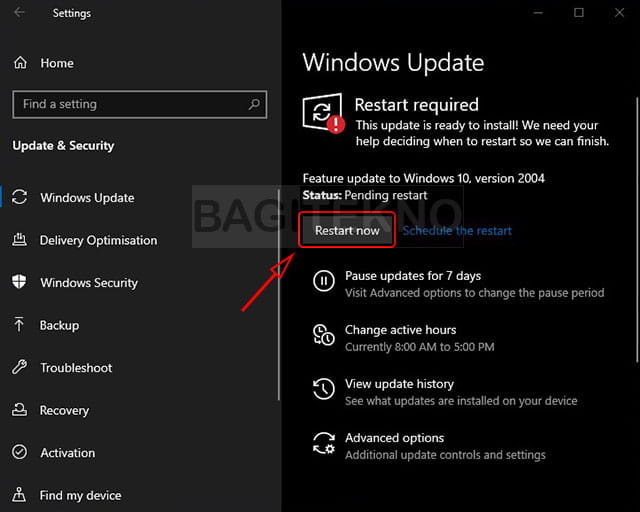The image size is (640, 512).
Task: Click the Change active hours clock icon
Action: point(324,335)
